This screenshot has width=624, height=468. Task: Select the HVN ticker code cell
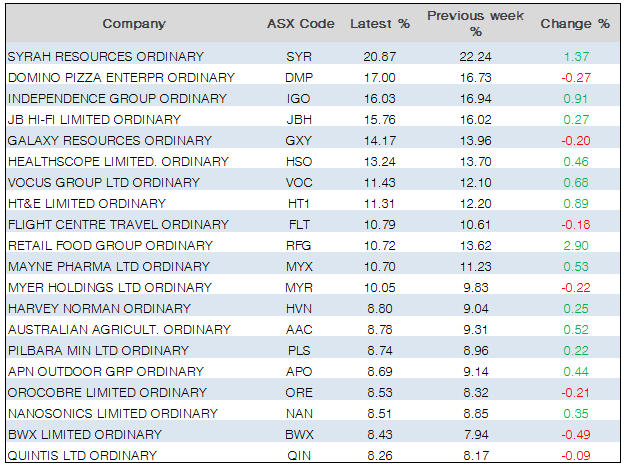pos(292,308)
